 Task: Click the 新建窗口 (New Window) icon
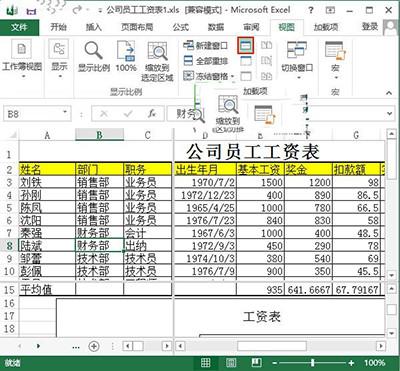(189, 45)
